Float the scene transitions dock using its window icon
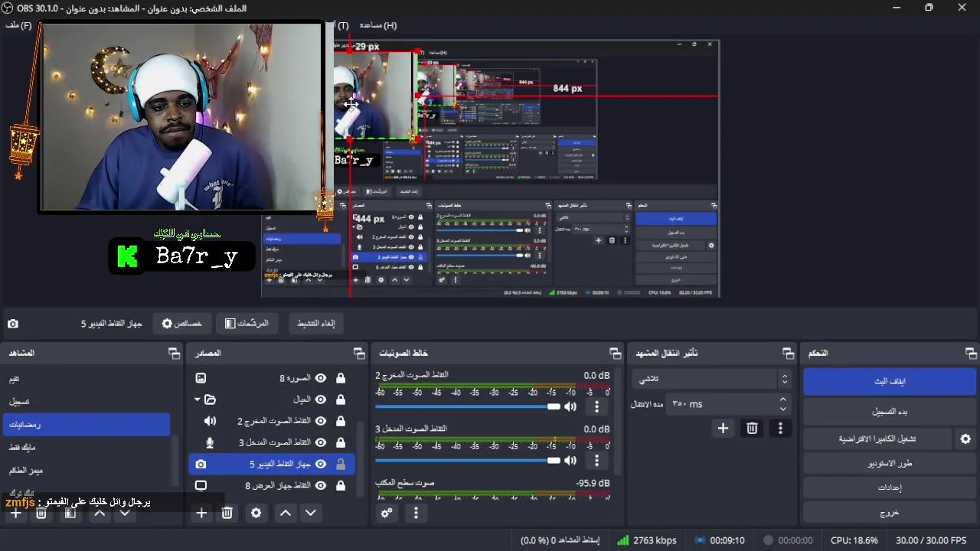Viewport: 980px width, 551px height. coord(788,353)
